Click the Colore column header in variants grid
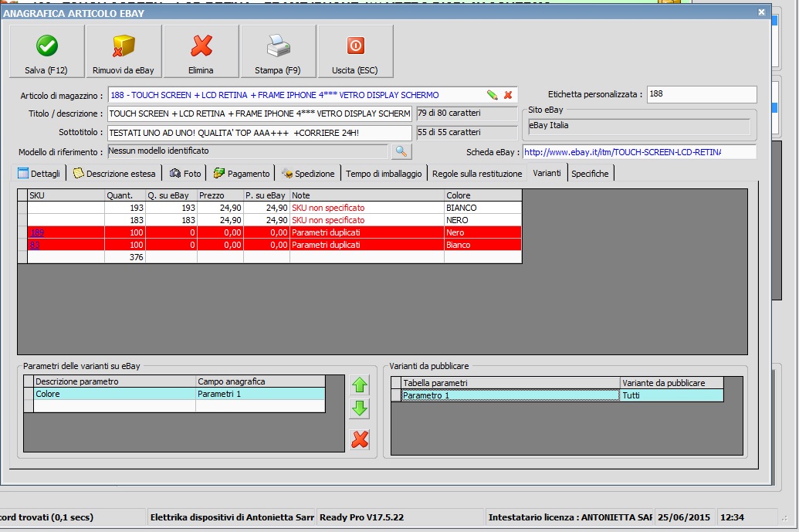The image size is (799, 532). (x=483, y=195)
